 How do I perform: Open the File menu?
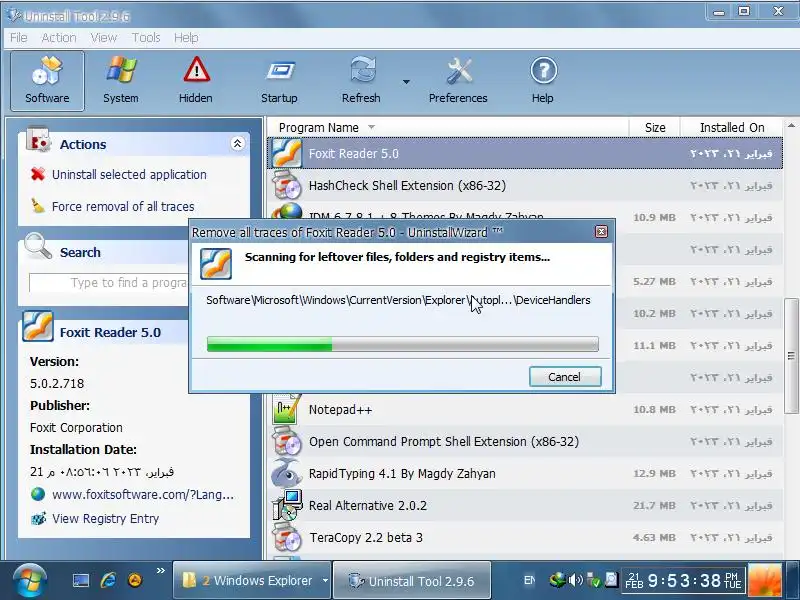18,38
